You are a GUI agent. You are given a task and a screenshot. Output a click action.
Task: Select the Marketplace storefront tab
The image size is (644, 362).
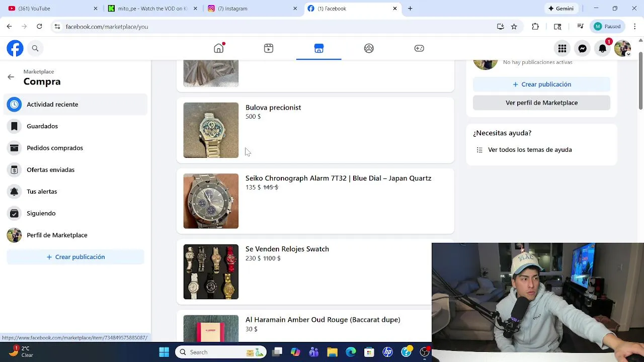[319, 48]
